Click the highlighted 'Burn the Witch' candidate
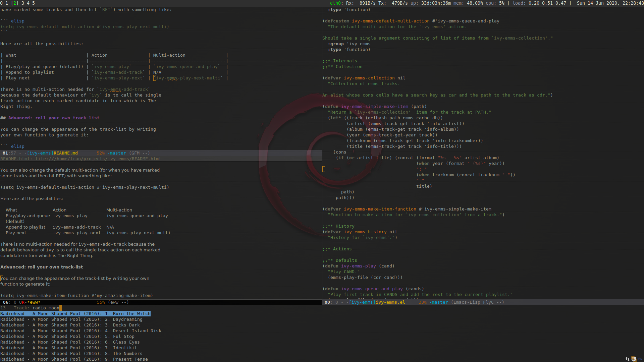This screenshot has height=362, width=644. [75, 314]
